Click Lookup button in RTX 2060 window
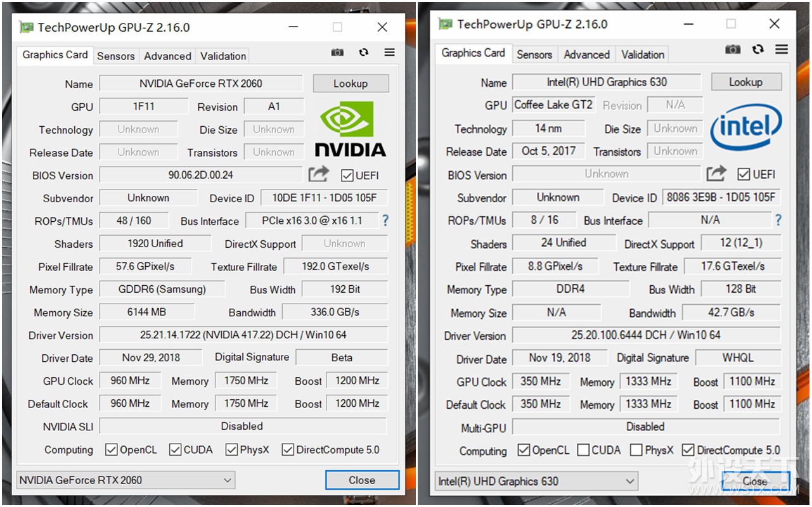 pos(351,84)
